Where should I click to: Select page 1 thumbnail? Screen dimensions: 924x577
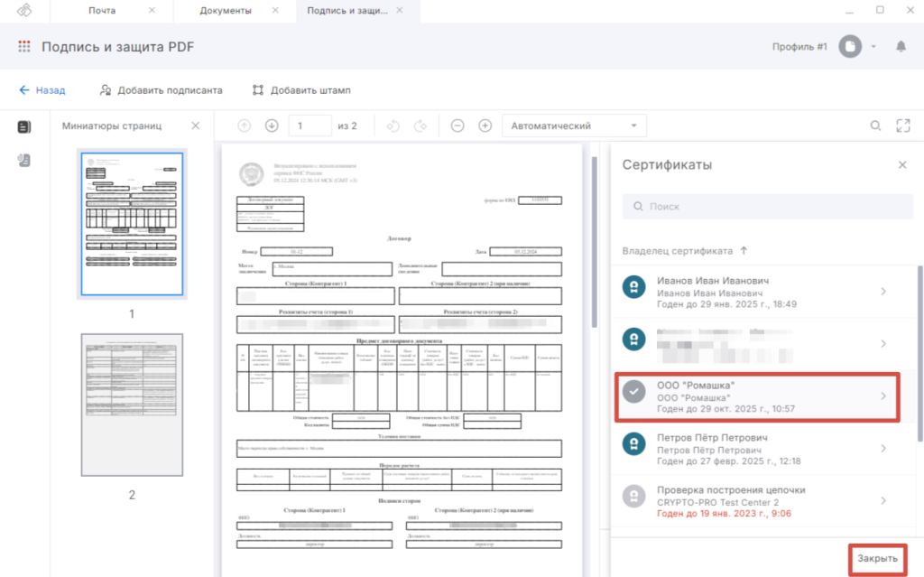point(132,224)
